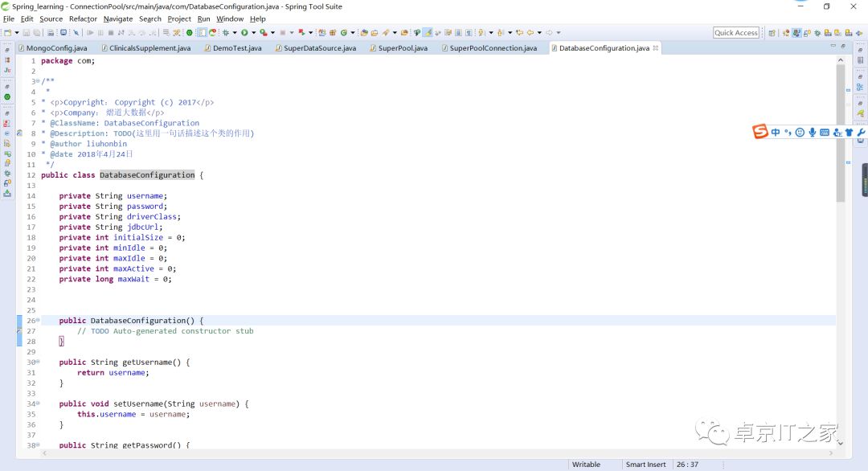Click the Skip All Breakpoints icon
This screenshot has height=471, width=868.
[x=76, y=33]
